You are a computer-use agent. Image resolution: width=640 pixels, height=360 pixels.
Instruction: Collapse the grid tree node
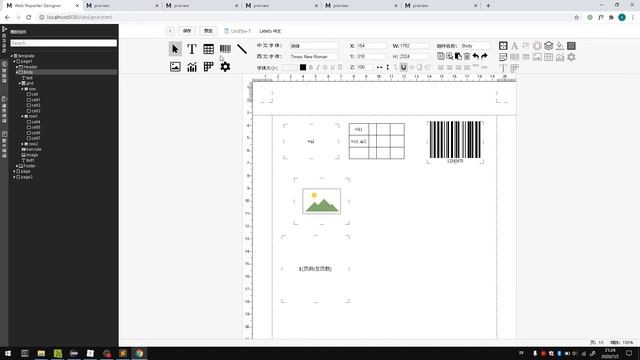pos(20,83)
